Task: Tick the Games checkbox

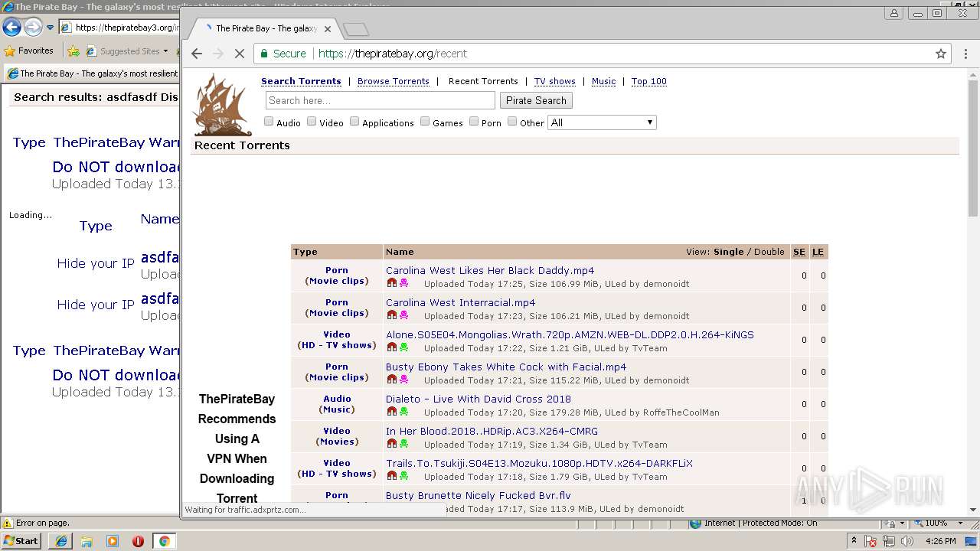Action: click(425, 121)
